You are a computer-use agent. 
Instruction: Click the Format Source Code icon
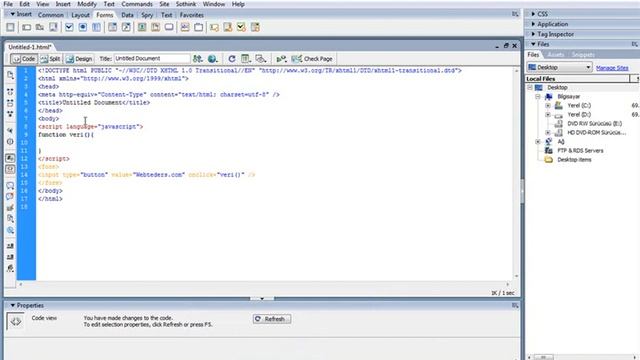10,268
